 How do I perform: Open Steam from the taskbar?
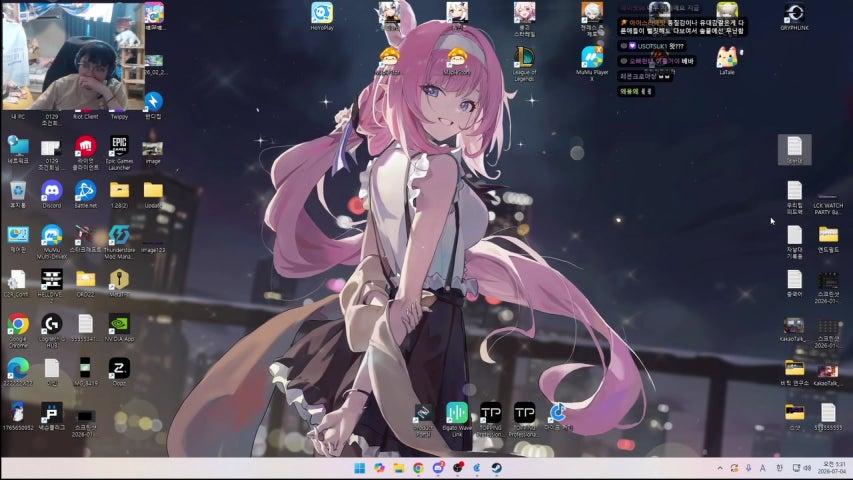[497, 468]
